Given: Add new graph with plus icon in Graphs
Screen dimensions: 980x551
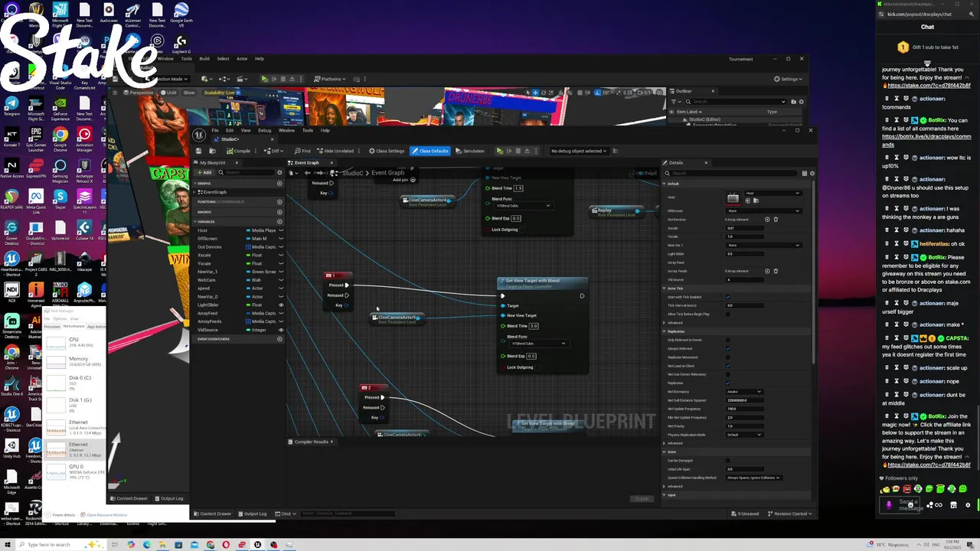Looking at the screenshot, I should 279,184.
